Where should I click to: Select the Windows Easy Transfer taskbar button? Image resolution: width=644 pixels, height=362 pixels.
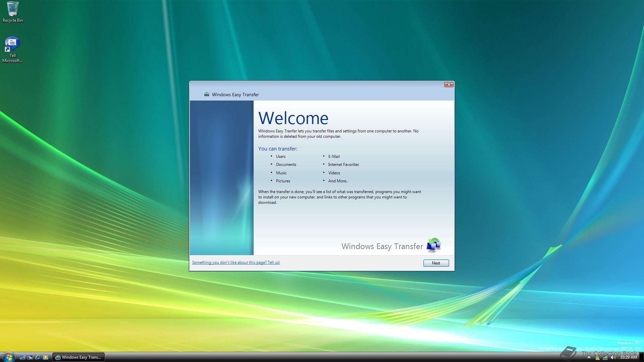78,357
